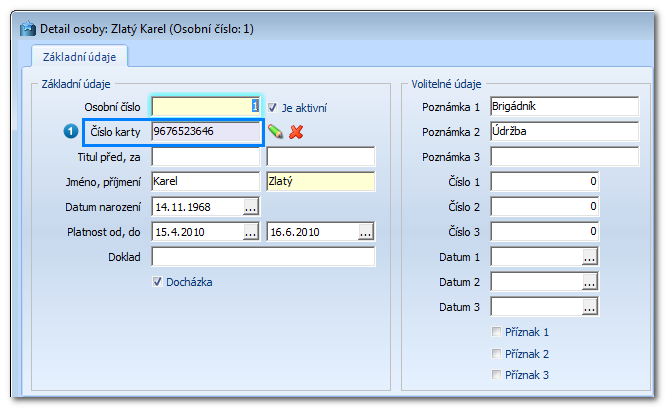This screenshot has width=665, height=408.
Task: Open the Datum 1 date picker button
Action: point(590,257)
